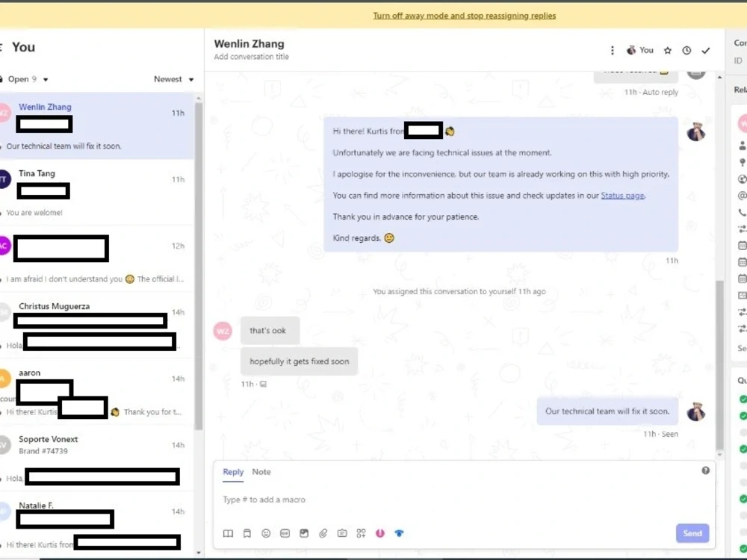Switch to the Reply tab
747x560 pixels.
coord(233,472)
